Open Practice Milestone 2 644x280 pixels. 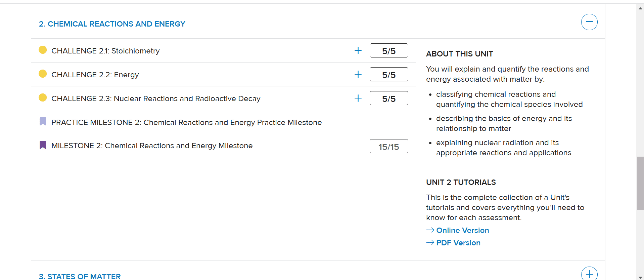click(x=186, y=122)
